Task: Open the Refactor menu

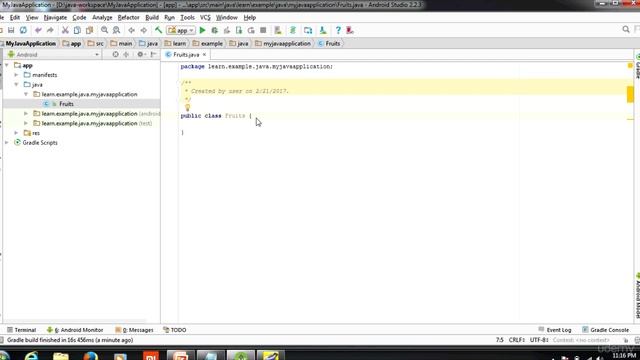Action: 129,18
